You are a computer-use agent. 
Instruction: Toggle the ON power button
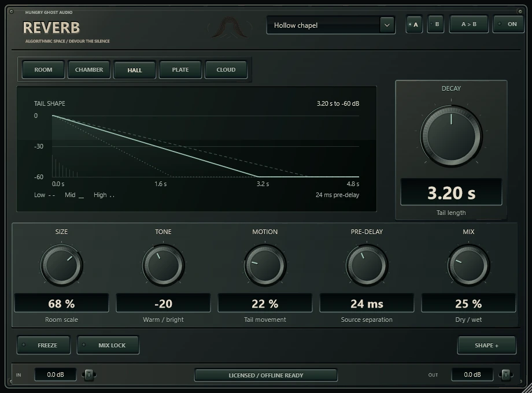tap(508, 24)
